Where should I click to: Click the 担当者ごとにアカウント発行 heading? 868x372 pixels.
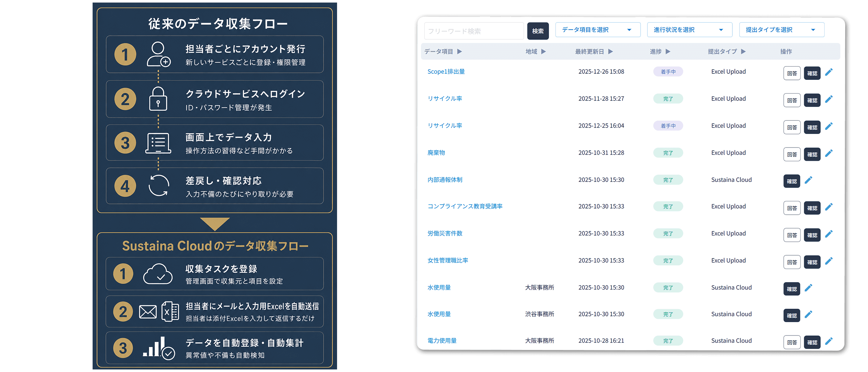(x=246, y=49)
